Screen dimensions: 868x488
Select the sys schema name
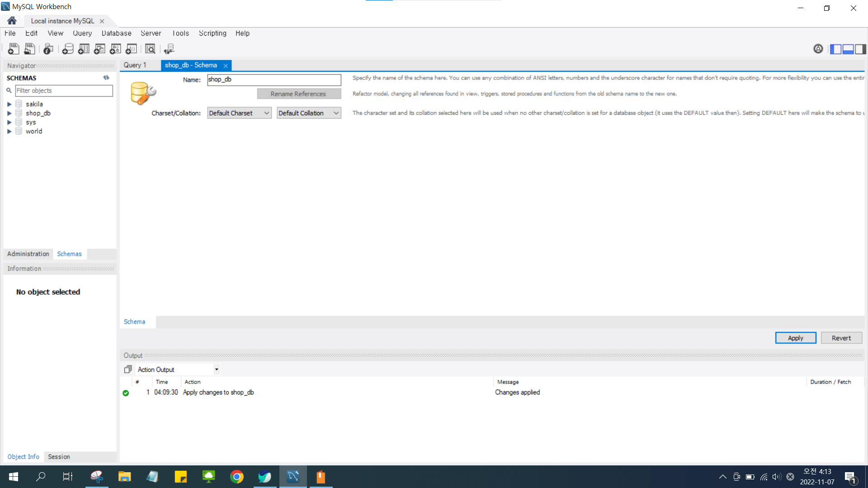pyautogui.click(x=31, y=122)
